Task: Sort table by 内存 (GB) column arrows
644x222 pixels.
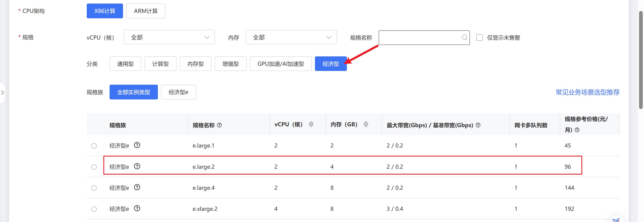Action: (x=366, y=124)
